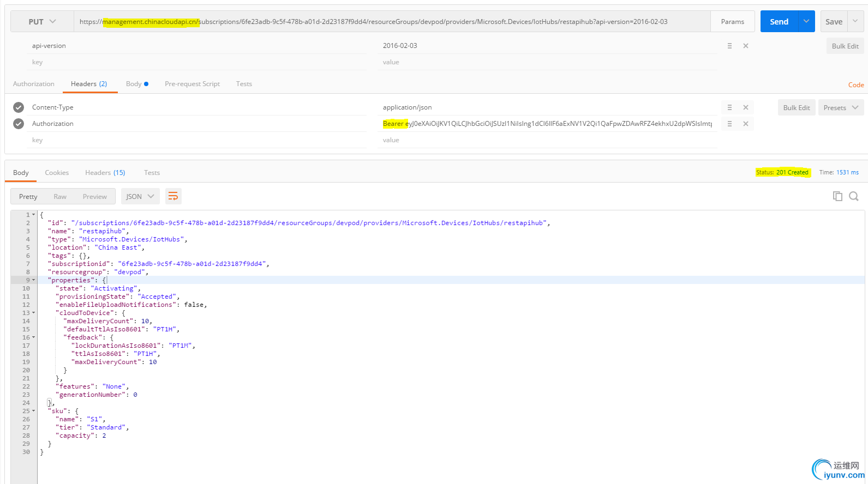This screenshot has width=868, height=484.
Task: Switch to request Headers (2) tab
Action: (x=89, y=84)
